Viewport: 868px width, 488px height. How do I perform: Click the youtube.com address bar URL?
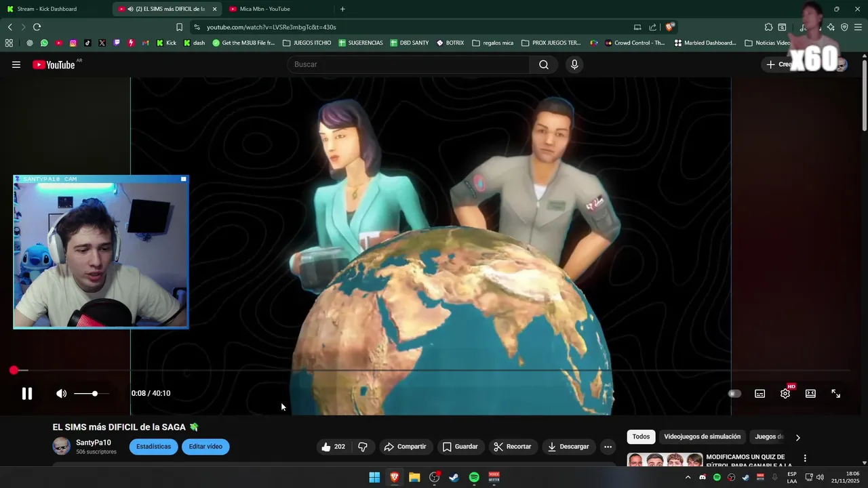pos(271,27)
